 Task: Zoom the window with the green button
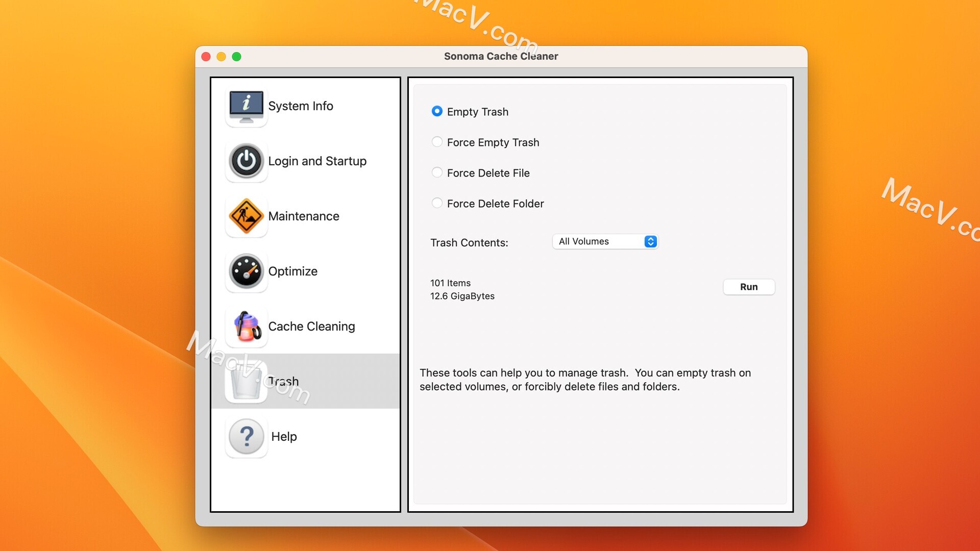237,57
